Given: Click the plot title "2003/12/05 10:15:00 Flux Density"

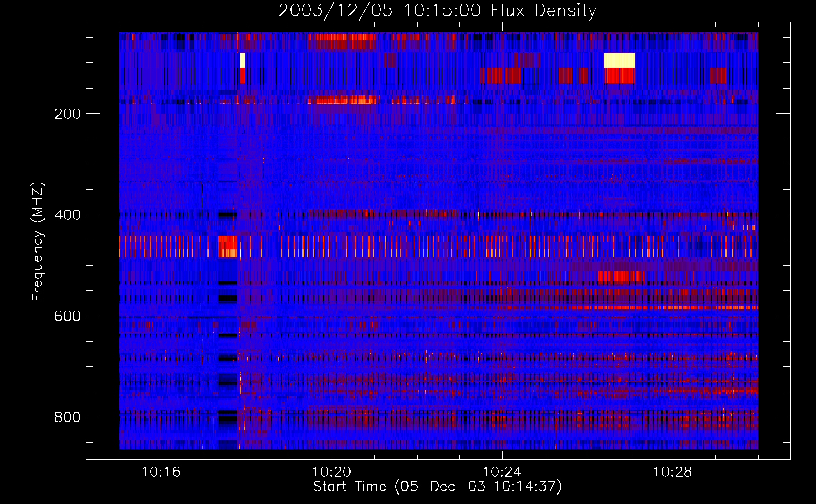Looking at the screenshot, I should coord(437,10).
